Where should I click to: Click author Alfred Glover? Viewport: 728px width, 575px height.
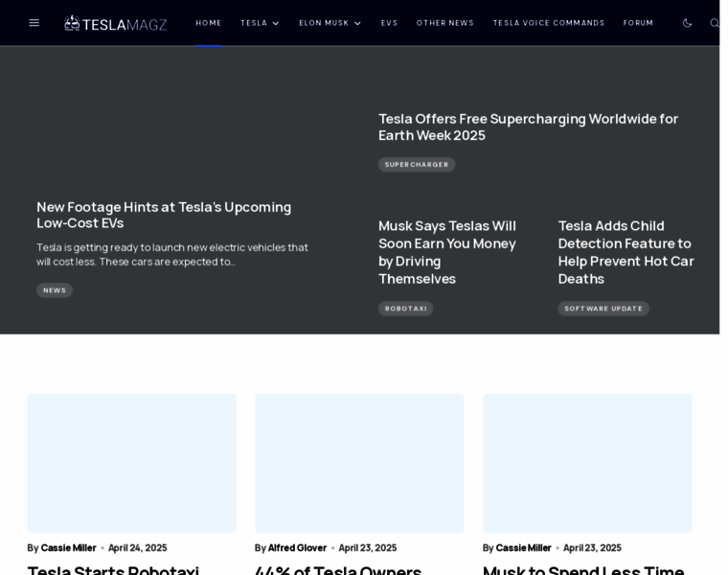(x=297, y=548)
